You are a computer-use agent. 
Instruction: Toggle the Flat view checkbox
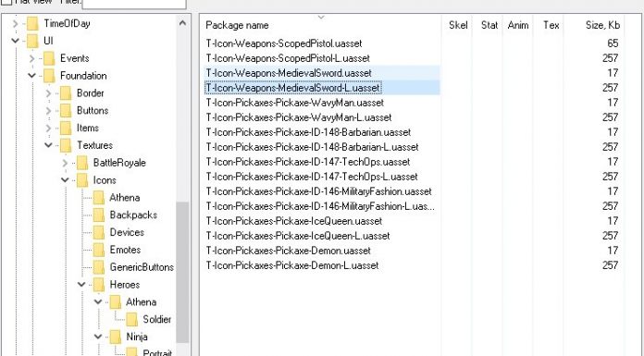[x=6, y=2]
